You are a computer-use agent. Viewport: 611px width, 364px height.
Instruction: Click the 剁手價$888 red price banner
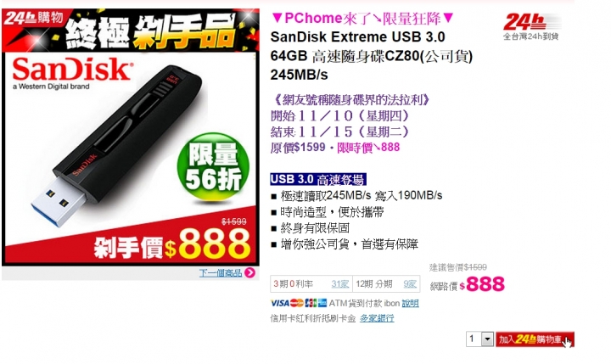(171, 245)
